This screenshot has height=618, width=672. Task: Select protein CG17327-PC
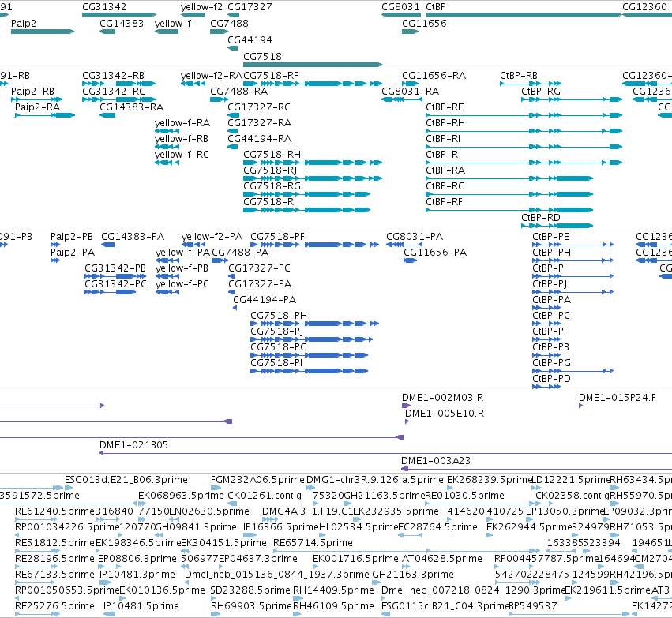(x=259, y=268)
